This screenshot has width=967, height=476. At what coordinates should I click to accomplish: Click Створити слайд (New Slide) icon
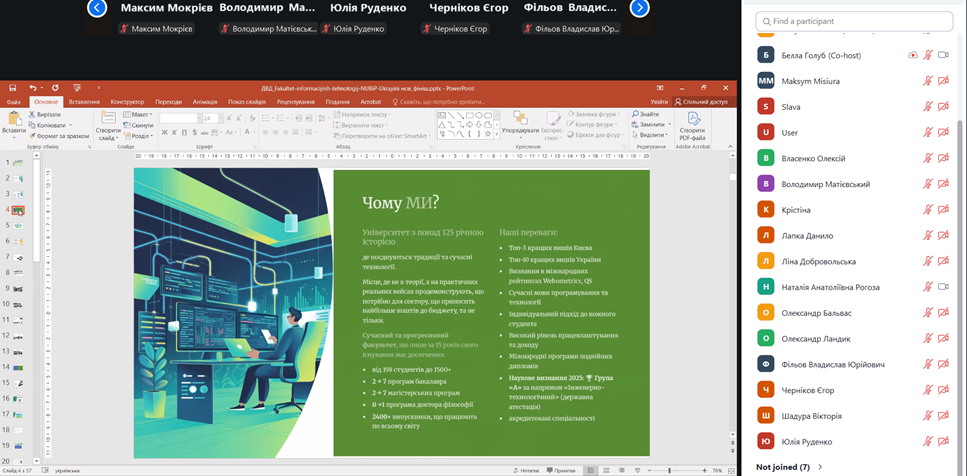point(107,122)
